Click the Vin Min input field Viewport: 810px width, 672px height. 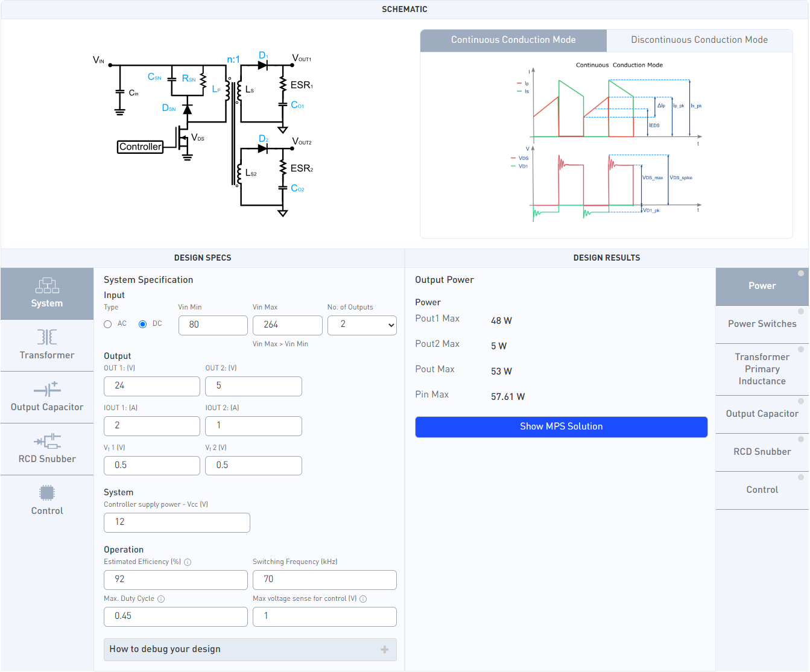coord(213,325)
